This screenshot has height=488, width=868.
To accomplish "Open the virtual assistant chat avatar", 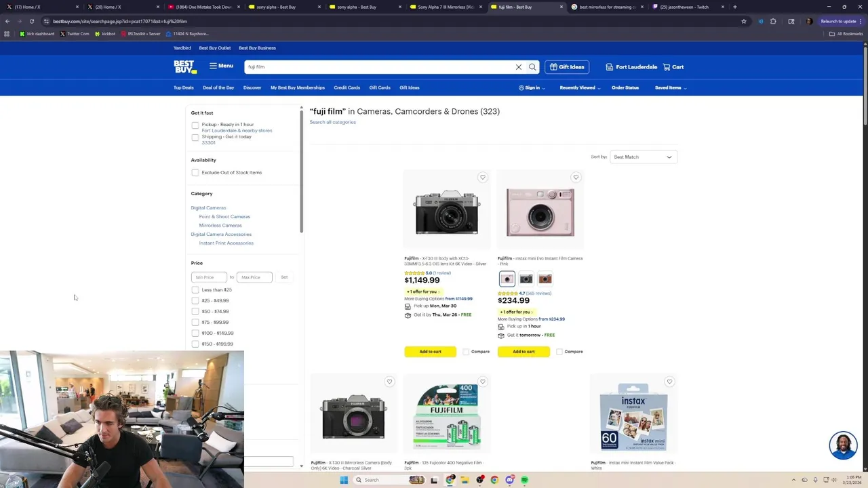I will coord(843,445).
